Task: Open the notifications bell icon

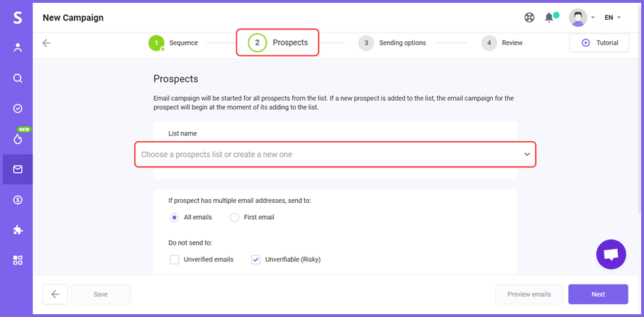Action: point(549,18)
